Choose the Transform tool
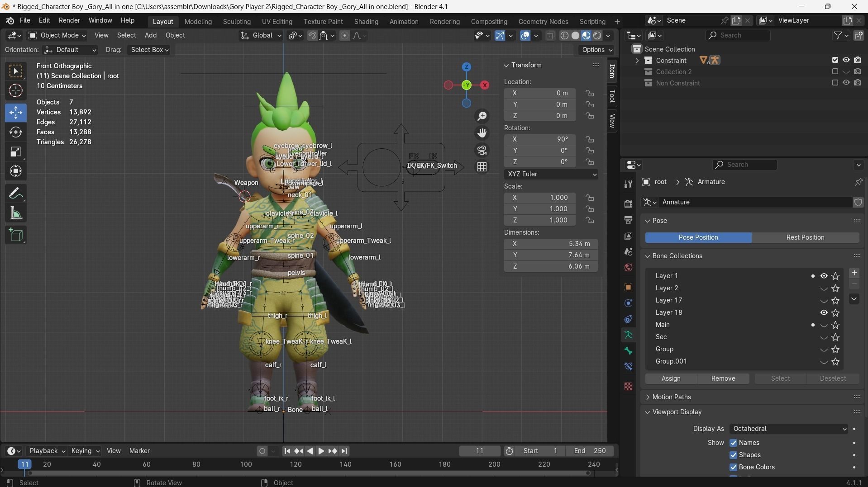 pos(16,171)
